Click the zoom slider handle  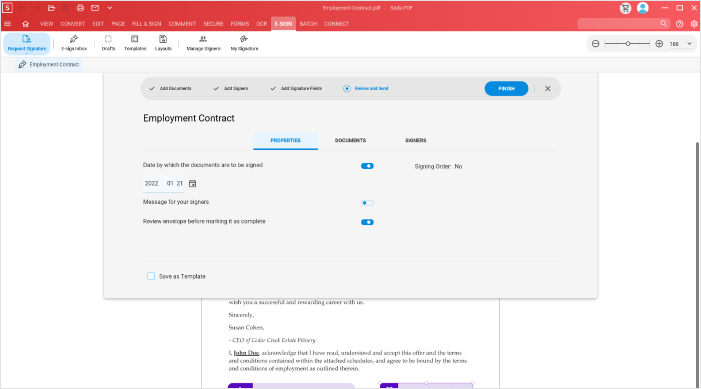click(x=628, y=44)
